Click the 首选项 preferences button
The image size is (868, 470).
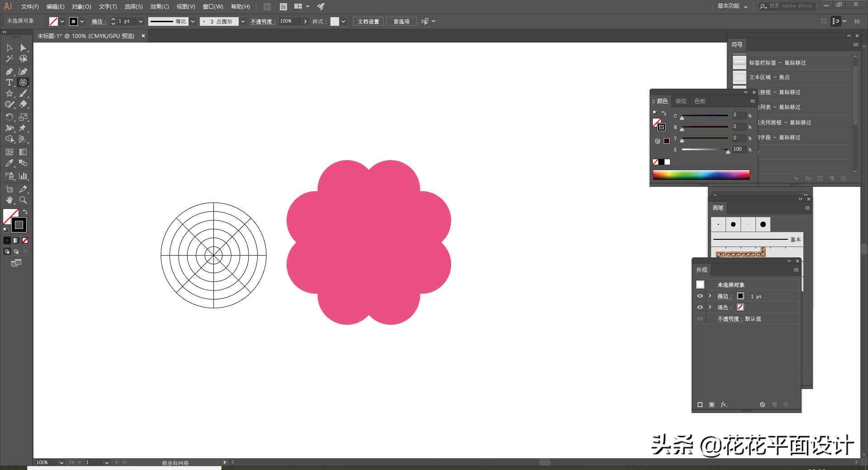pyautogui.click(x=401, y=21)
